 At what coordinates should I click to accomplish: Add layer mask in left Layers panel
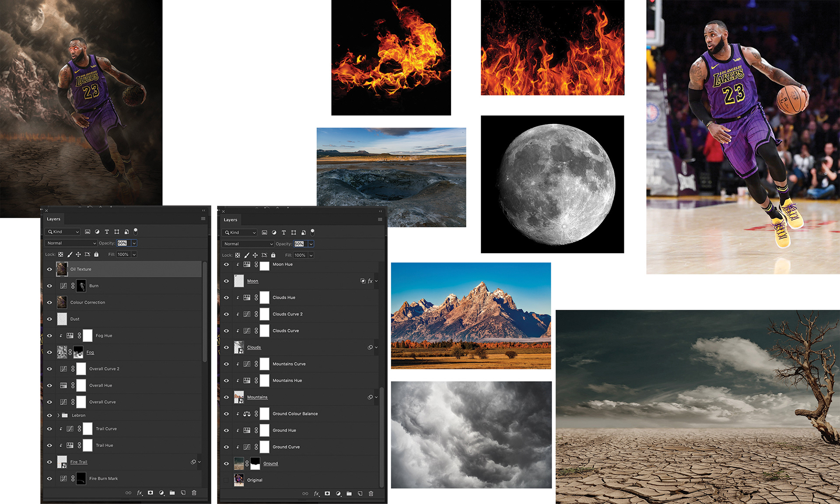click(150, 493)
